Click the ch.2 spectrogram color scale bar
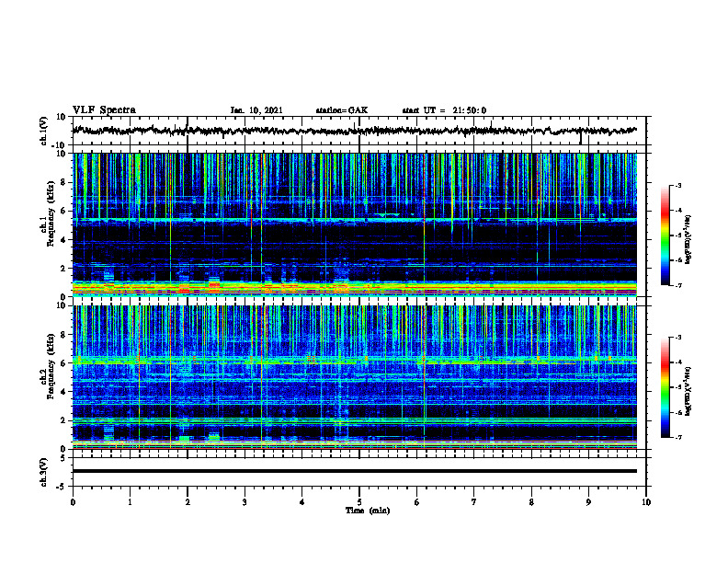Image resolution: width=728 pixels, height=563 pixels. pos(665,387)
